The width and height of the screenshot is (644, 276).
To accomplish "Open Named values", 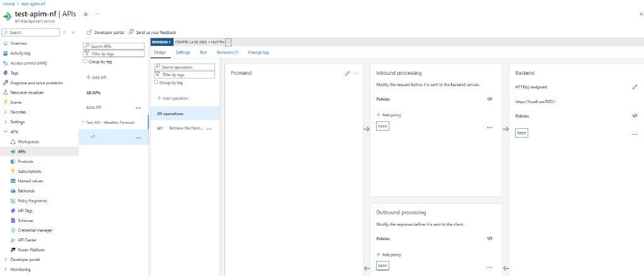I will coord(30,180).
